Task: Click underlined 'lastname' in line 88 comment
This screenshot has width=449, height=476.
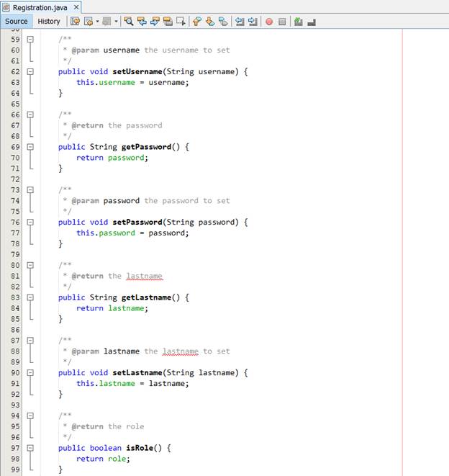Action: point(181,351)
